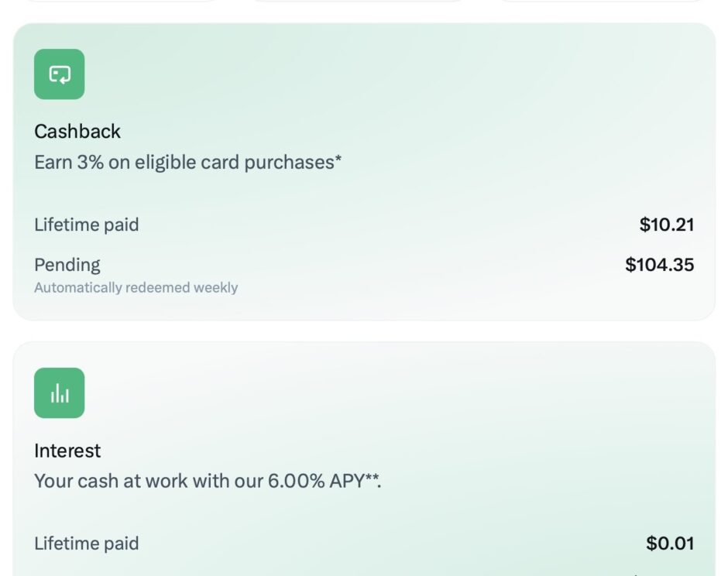Open the Earn 3% on eligible purchases description
Image resolution: width=728 pixels, height=576 pixels.
point(188,163)
